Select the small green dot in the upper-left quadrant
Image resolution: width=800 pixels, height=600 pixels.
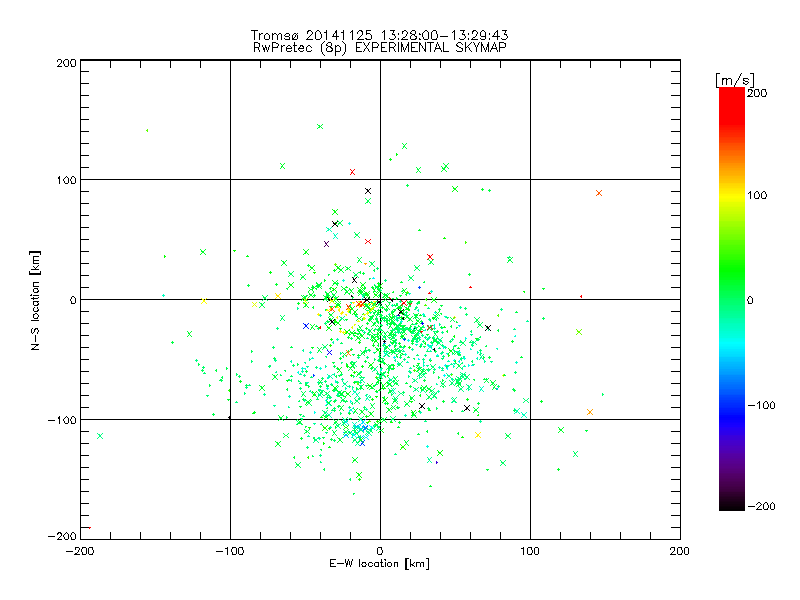point(147,131)
